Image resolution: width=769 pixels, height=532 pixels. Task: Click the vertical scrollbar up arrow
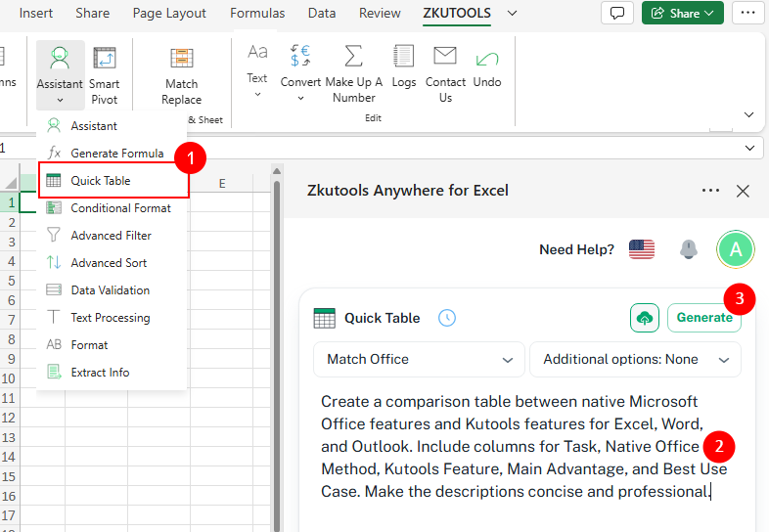[x=277, y=171]
